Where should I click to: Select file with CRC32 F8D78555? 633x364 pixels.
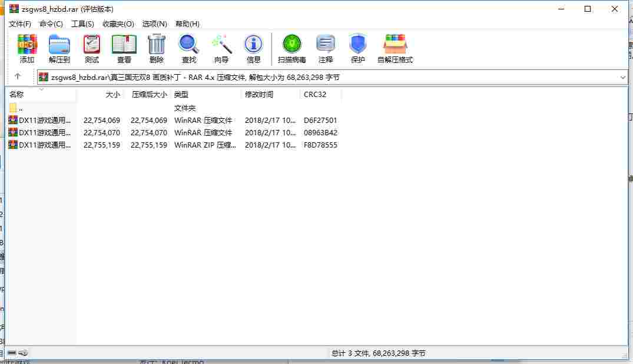[x=174, y=145]
